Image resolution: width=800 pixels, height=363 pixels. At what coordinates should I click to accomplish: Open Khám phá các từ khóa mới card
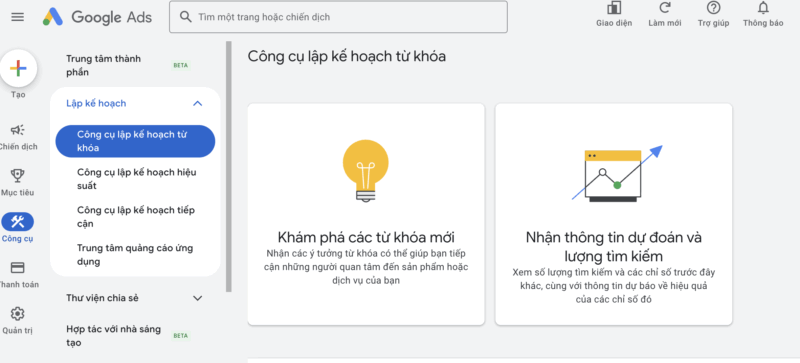[x=366, y=214]
